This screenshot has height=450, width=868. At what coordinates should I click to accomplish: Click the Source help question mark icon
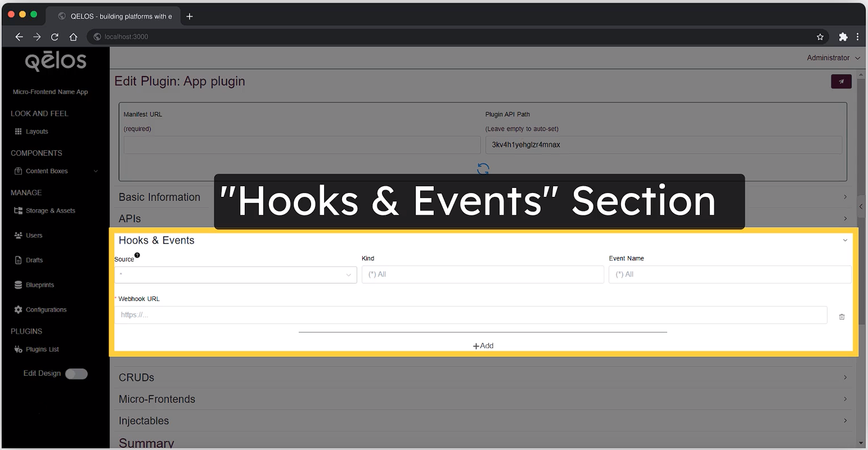tap(137, 255)
